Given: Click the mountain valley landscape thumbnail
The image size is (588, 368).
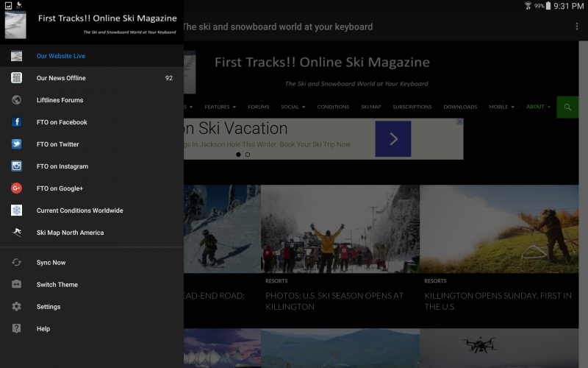Looking at the screenshot, I should 340,348.
